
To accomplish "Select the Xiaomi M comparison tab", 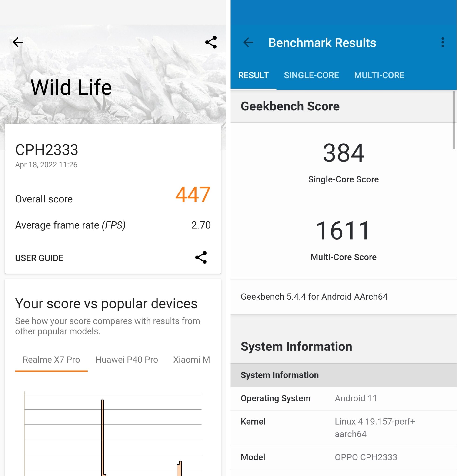I will [191, 360].
